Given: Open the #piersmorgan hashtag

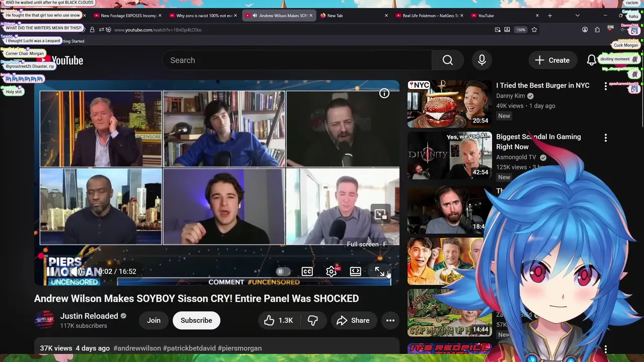Looking at the screenshot, I should point(240,348).
